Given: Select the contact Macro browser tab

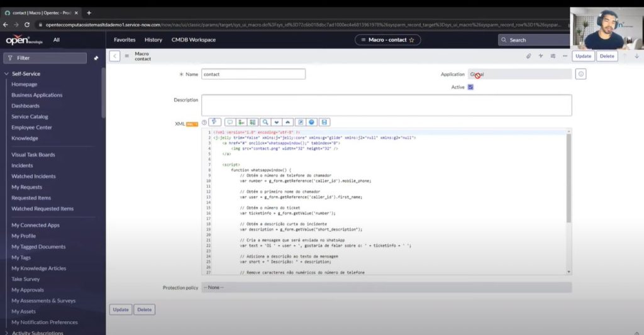Looking at the screenshot, I should pyautogui.click(x=41, y=13).
